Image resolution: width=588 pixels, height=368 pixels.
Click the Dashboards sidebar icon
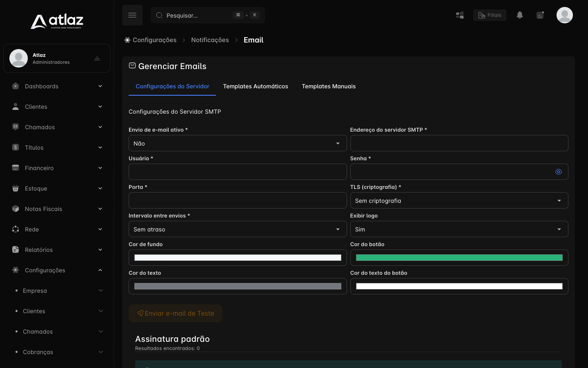pyautogui.click(x=16, y=86)
